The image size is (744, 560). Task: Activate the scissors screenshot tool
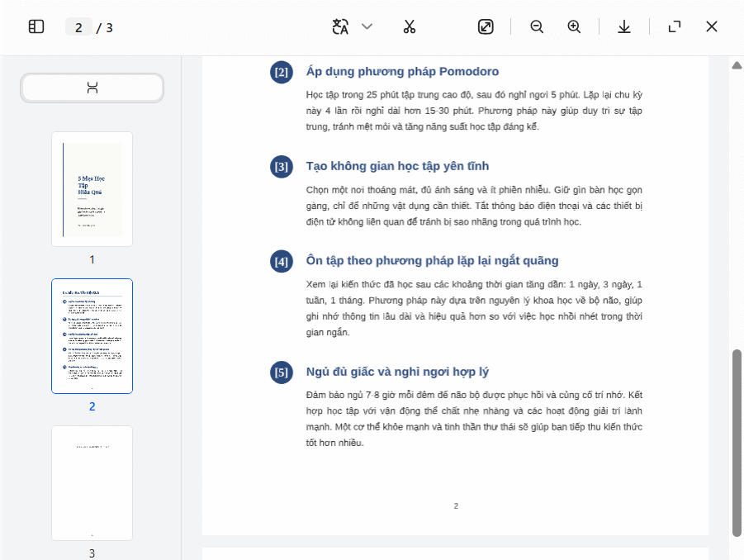pyautogui.click(x=409, y=26)
